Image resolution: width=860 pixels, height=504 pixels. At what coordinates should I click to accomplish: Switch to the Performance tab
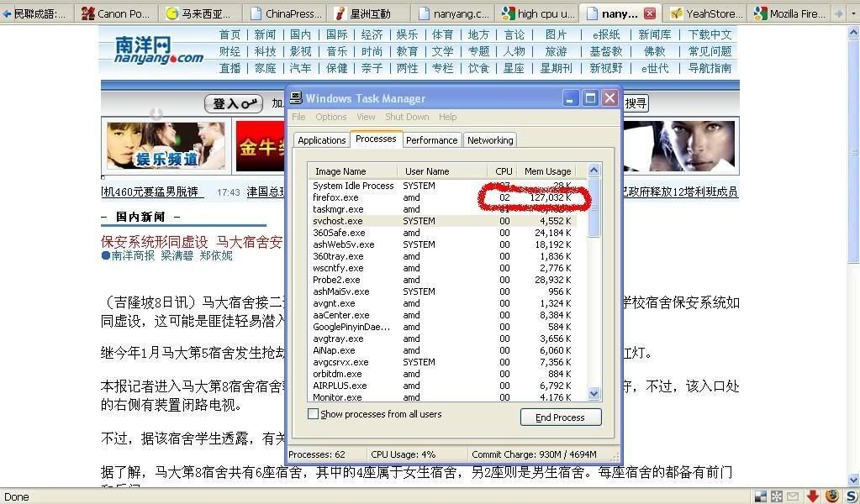432,140
